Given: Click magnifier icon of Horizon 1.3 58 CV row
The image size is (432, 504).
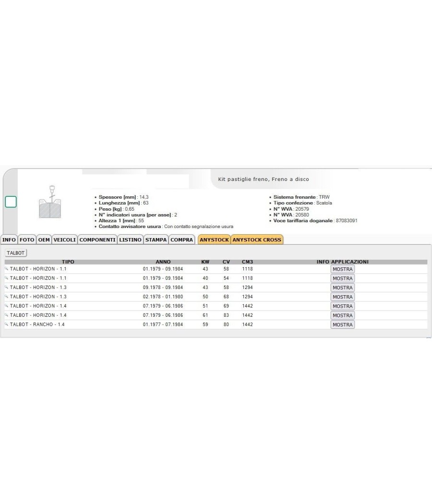Looking at the screenshot, I should pyautogui.click(x=6, y=288).
